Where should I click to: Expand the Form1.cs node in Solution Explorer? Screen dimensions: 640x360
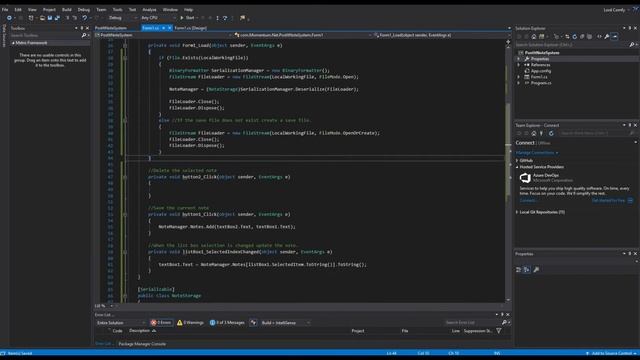pos(519,77)
